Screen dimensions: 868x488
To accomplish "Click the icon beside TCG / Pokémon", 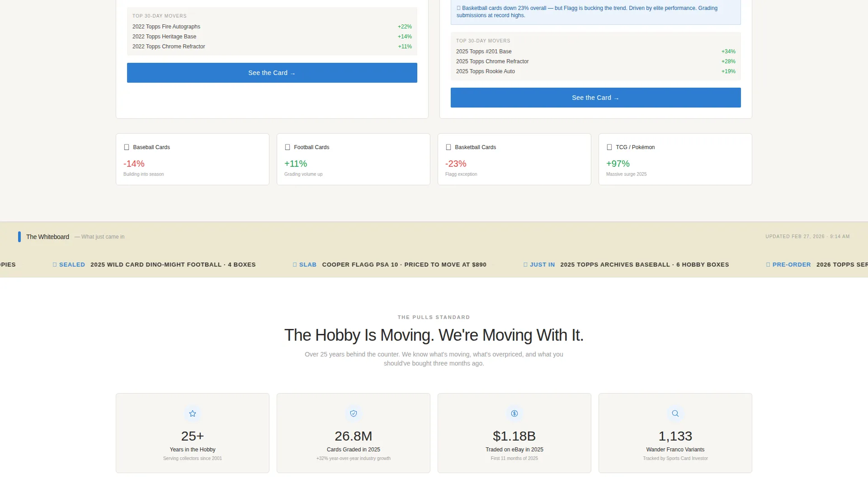I will pyautogui.click(x=609, y=147).
